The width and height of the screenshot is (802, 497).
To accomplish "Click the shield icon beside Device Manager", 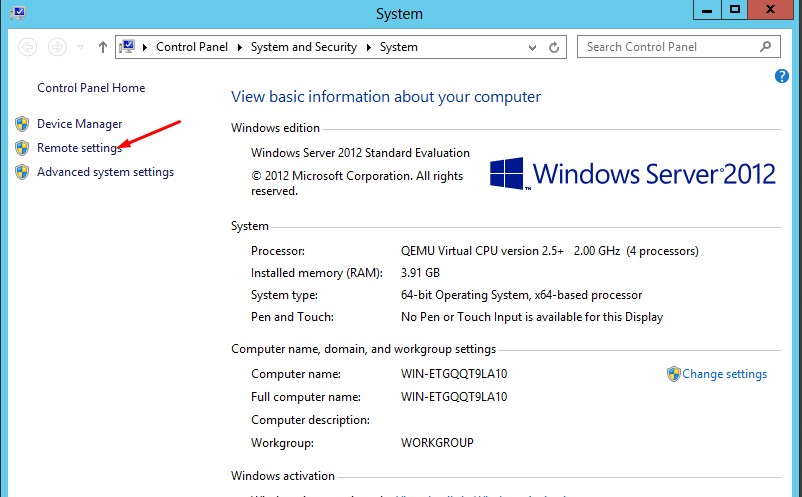I will (x=22, y=124).
